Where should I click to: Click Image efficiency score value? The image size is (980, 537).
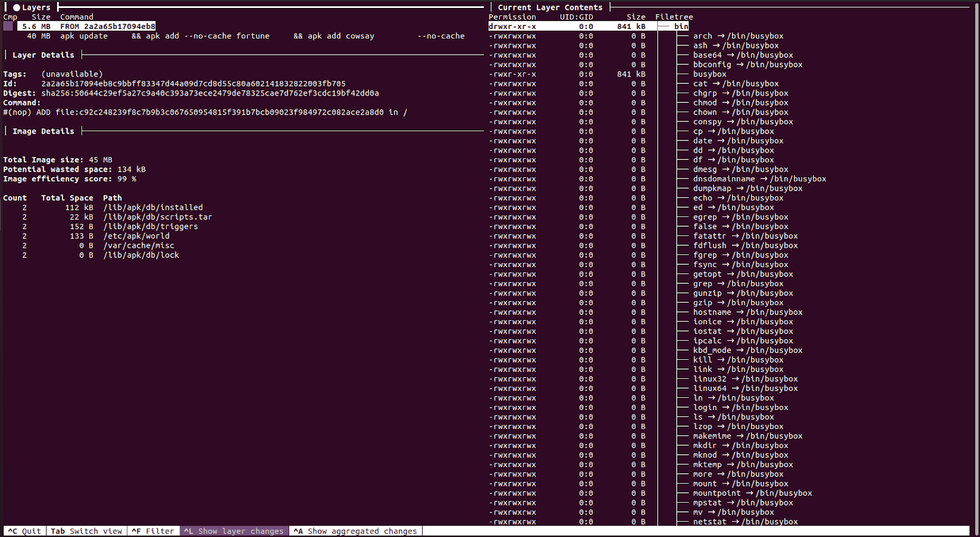[x=127, y=179]
